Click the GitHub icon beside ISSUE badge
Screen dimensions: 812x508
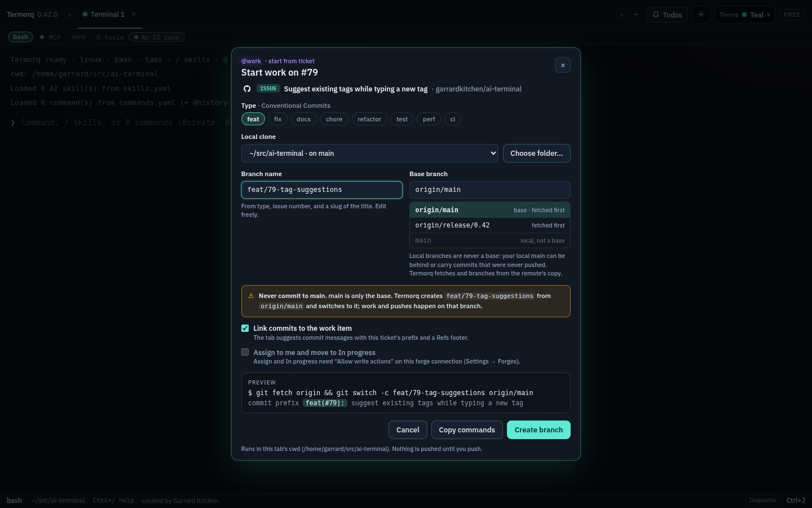pyautogui.click(x=247, y=89)
